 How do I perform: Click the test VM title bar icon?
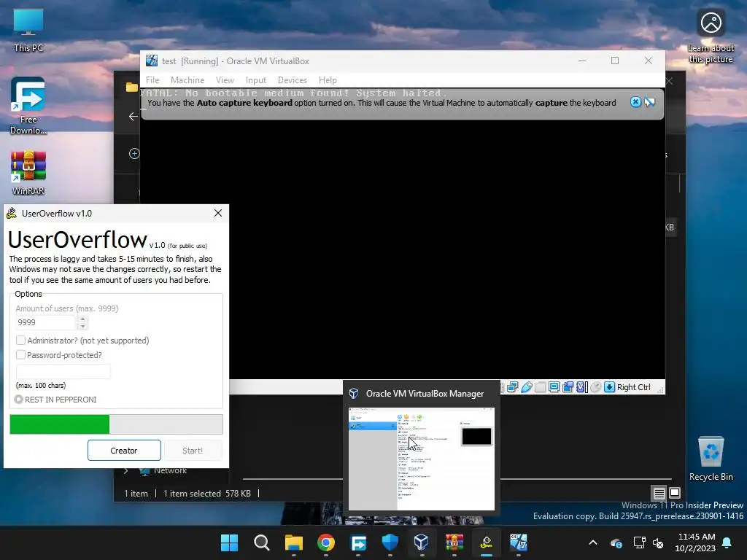point(152,61)
